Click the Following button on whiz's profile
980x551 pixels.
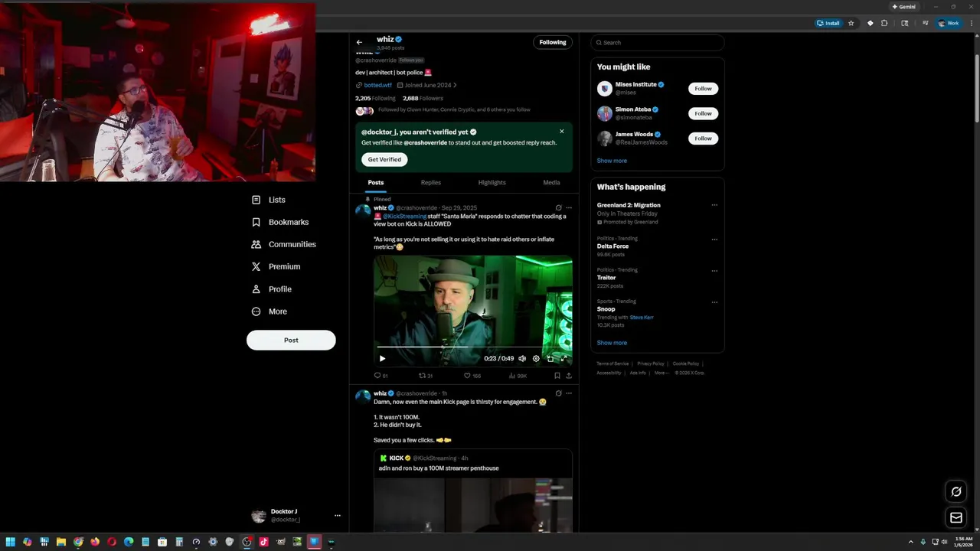553,42
